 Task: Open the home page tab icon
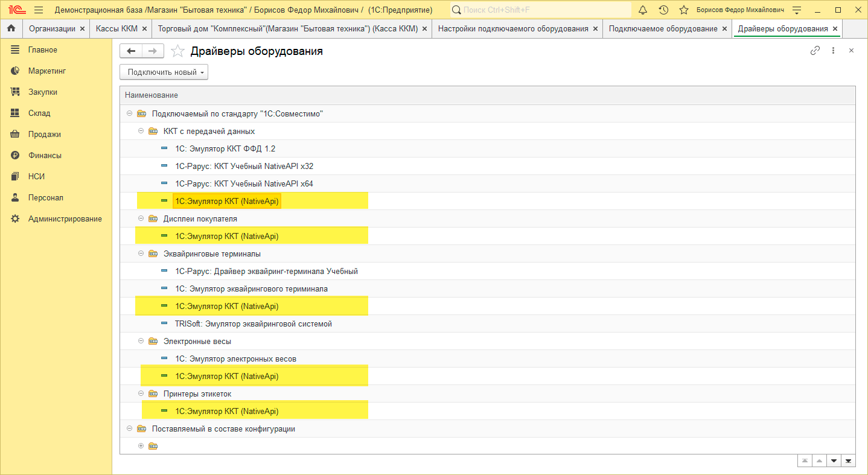(x=11, y=28)
